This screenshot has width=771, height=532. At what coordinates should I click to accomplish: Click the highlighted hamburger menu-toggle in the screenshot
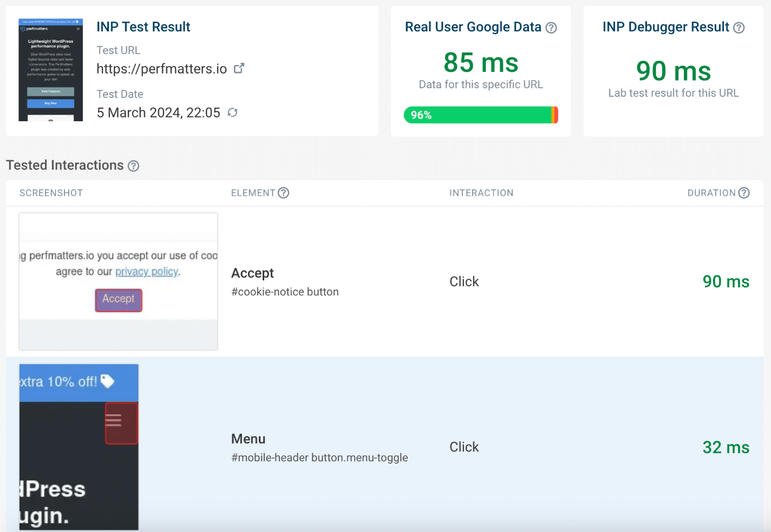click(x=121, y=424)
